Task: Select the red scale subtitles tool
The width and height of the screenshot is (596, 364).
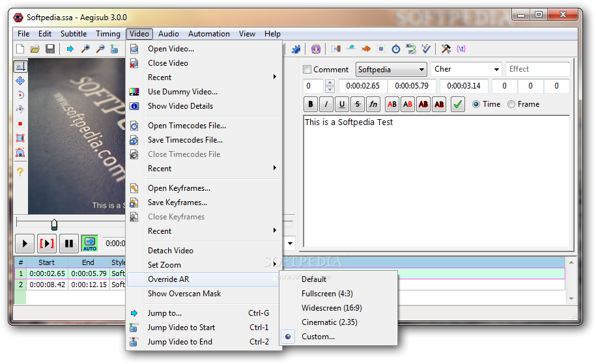Action: coord(20,124)
